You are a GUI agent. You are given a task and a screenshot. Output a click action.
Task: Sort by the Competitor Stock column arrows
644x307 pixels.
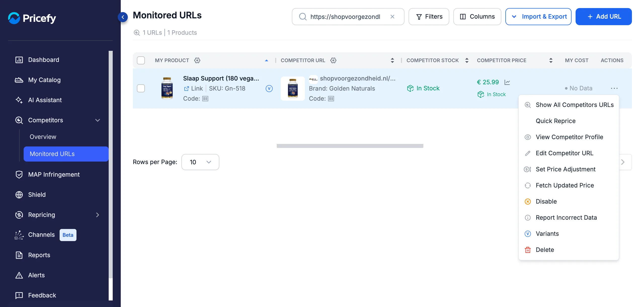467,60
